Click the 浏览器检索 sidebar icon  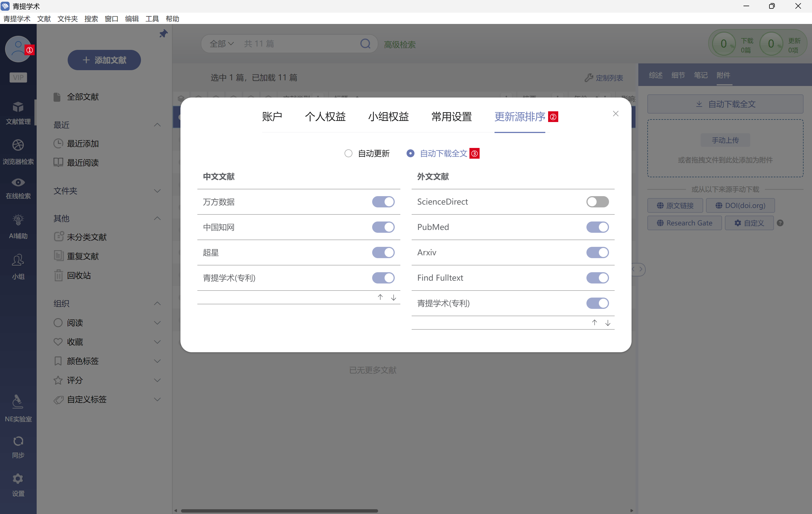pos(18,145)
